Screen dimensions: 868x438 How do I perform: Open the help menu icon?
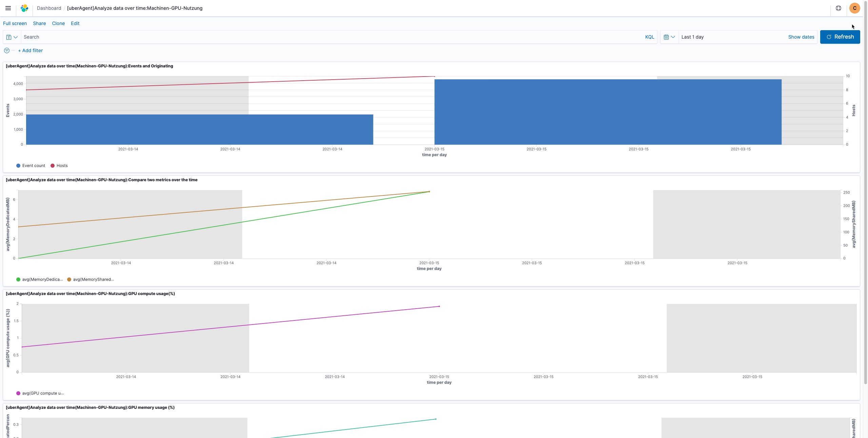(838, 8)
